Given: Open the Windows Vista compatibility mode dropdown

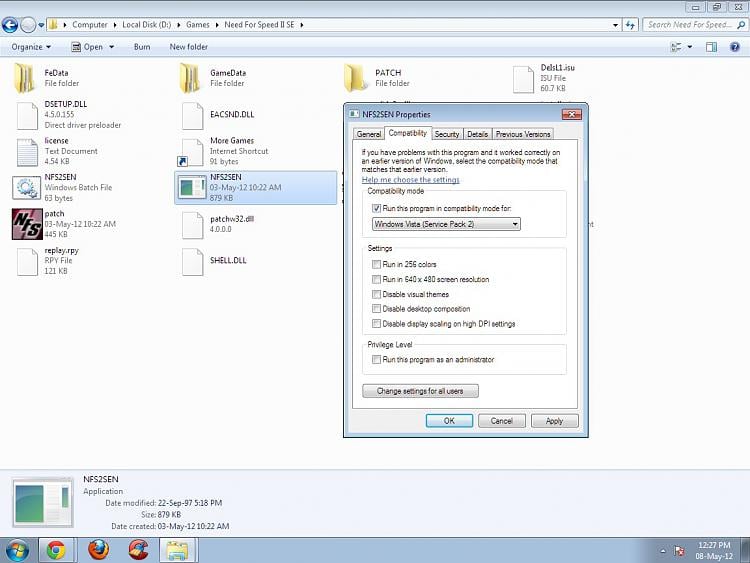Looking at the screenshot, I should (x=446, y=224).
